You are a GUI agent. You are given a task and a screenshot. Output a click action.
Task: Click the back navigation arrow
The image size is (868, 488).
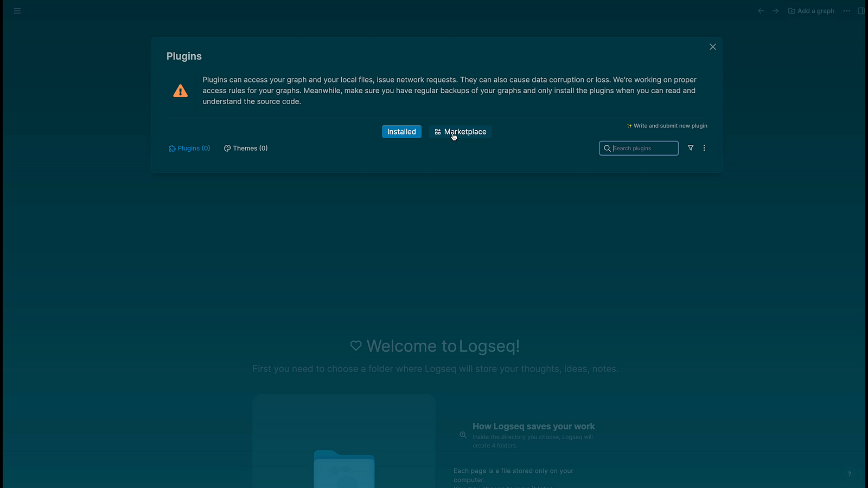pos(761,11)
